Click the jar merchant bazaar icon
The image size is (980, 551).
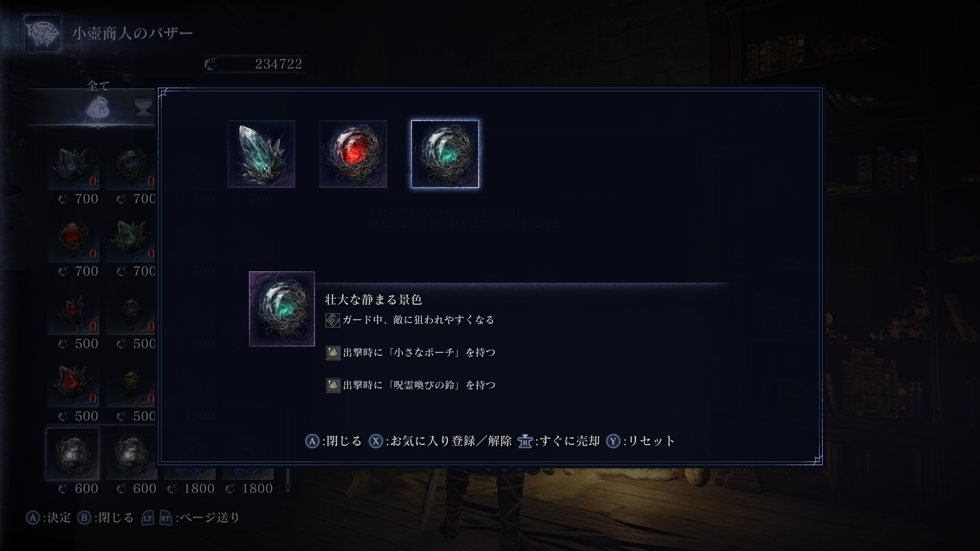(x=42, y=33)
